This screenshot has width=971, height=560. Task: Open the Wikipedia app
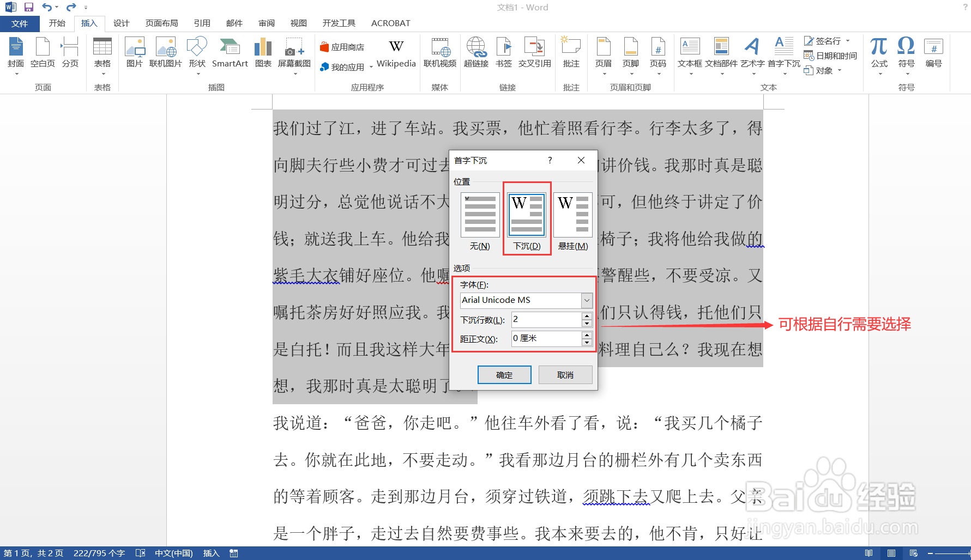[x=396, y=53]
